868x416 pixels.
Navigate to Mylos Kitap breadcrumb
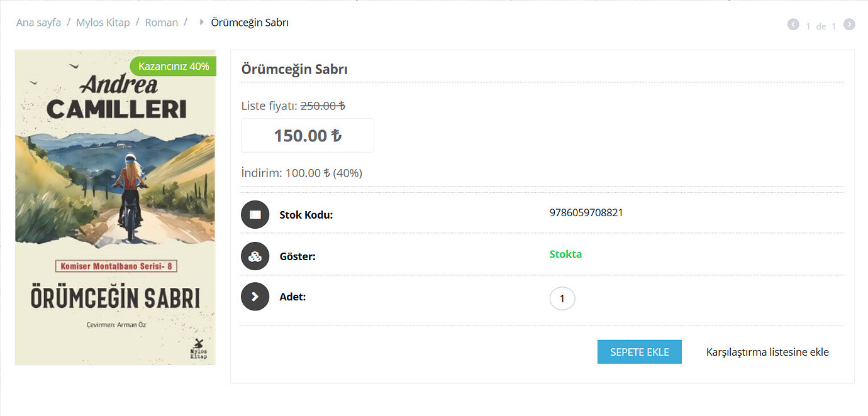point(103,23)
